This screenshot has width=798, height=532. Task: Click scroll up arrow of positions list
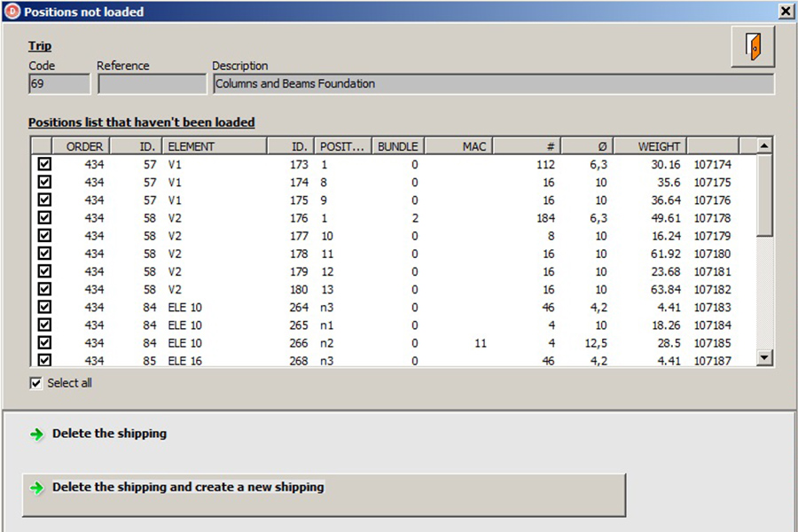pyautogui.click(x=764, y=146)
